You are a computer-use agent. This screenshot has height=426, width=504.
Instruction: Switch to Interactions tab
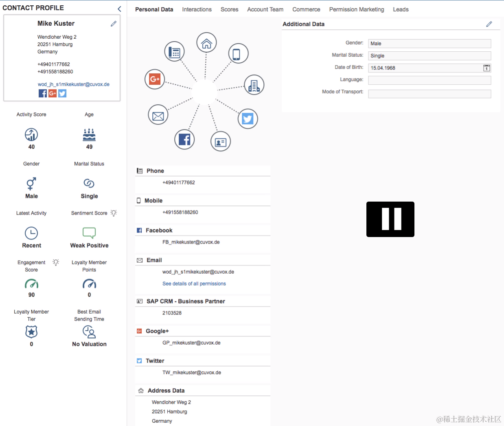pos(197,9)
